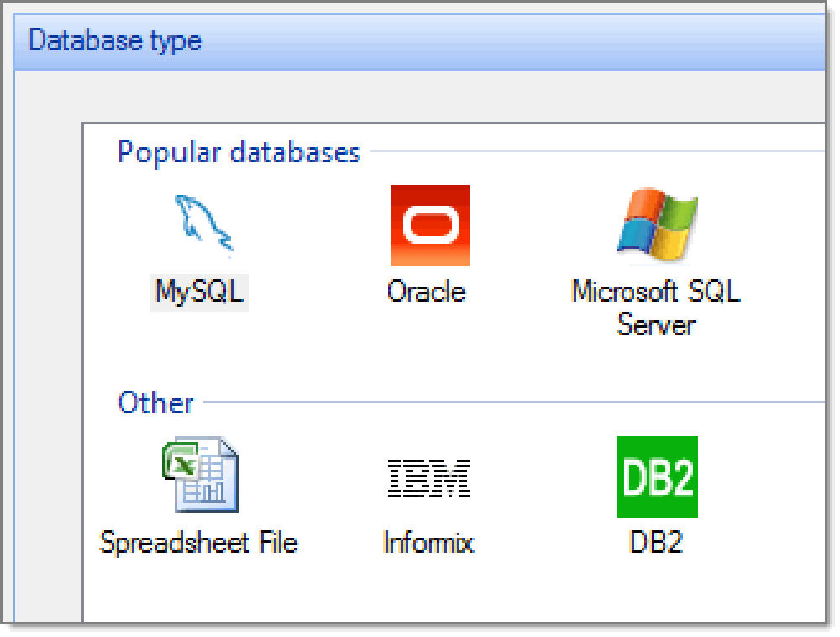
Task: Click the DB2 text label
Action: tap(656, 543)
